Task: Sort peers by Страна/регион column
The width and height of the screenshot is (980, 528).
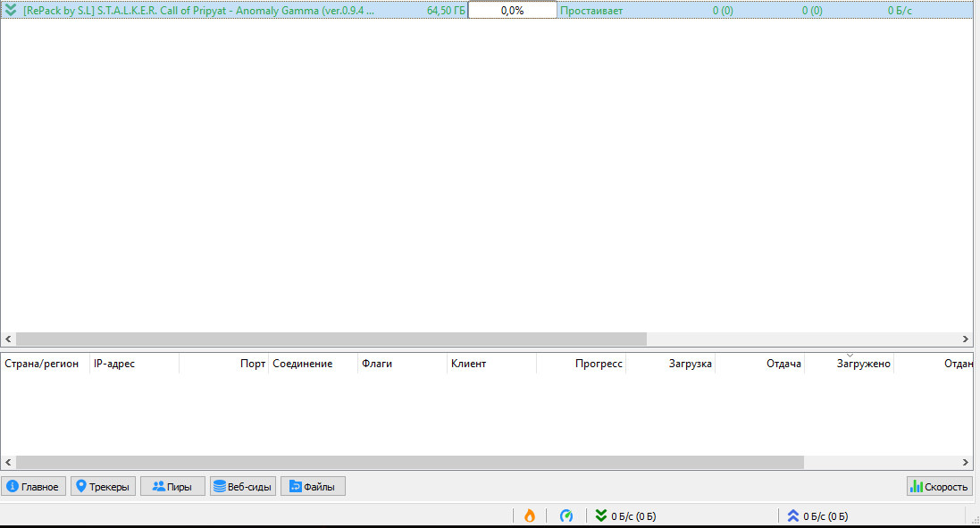Action: (x=42, y=364)
